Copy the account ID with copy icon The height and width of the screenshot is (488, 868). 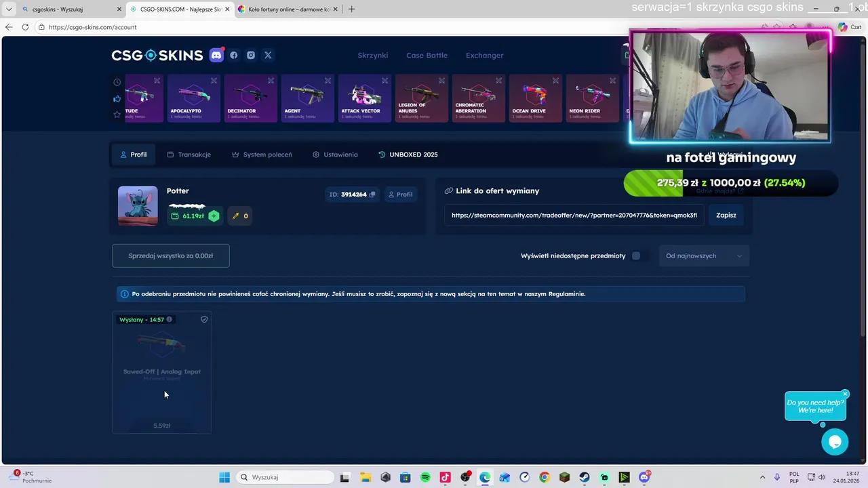[372, 195]
